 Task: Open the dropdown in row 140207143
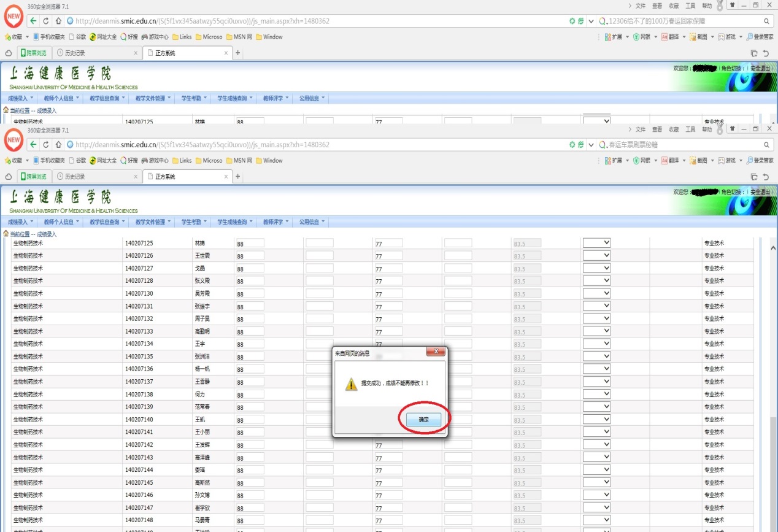click(596, 457)
